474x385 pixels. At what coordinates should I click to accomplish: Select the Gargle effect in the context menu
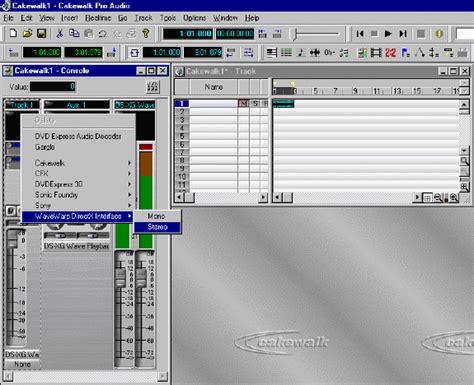[78, 147]
